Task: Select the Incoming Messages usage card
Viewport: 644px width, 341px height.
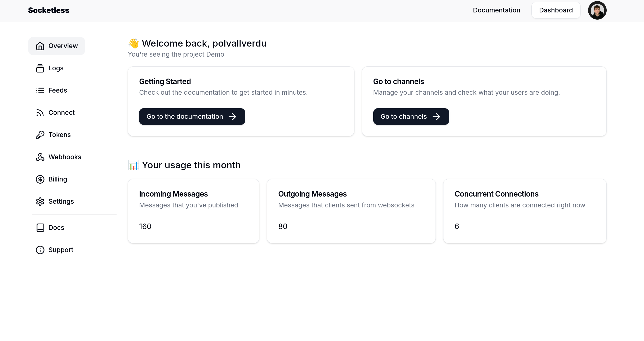Action: pos(193,211)
